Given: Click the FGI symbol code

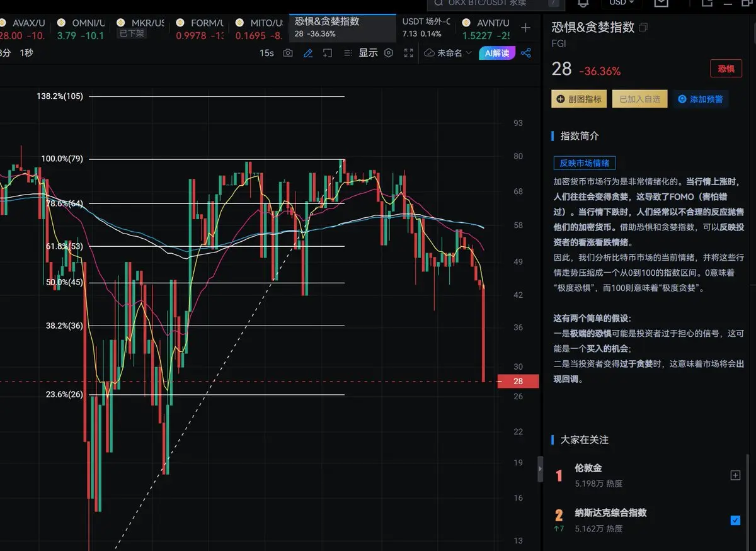Looking at the screenshot, I should [559, 43].
